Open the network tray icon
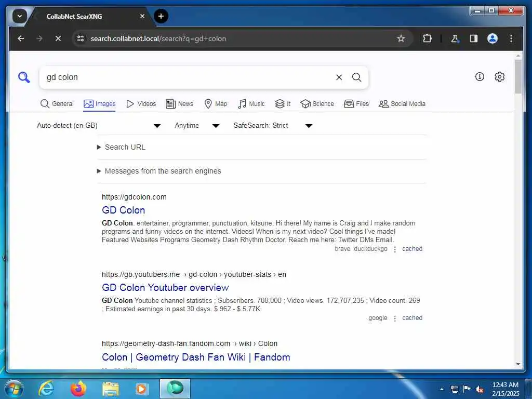Screen dimensions: 532x399 (x=454, y=389)
